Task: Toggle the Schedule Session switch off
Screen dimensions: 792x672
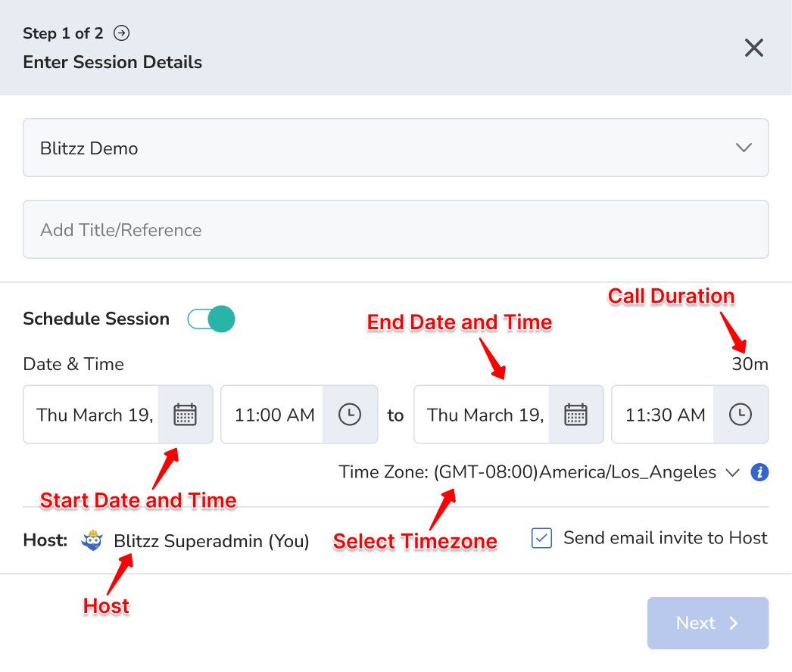Action: [211, 319]
